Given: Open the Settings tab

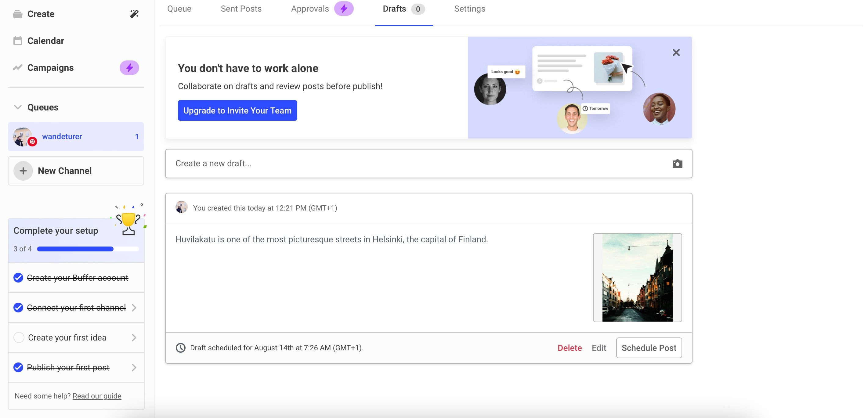Looking at the screenshot, I should point(469,9).
